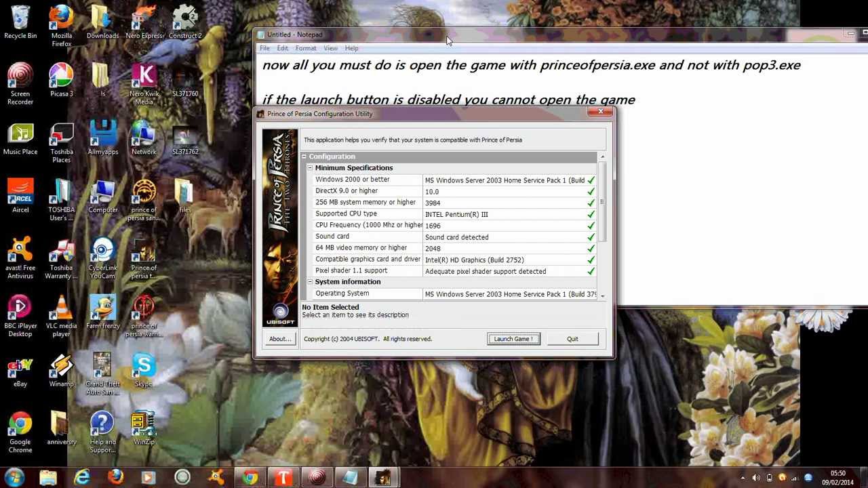Open the View menu in Notepad
The height and width of the screenshot is (488, 868).
tap(330, 48)
